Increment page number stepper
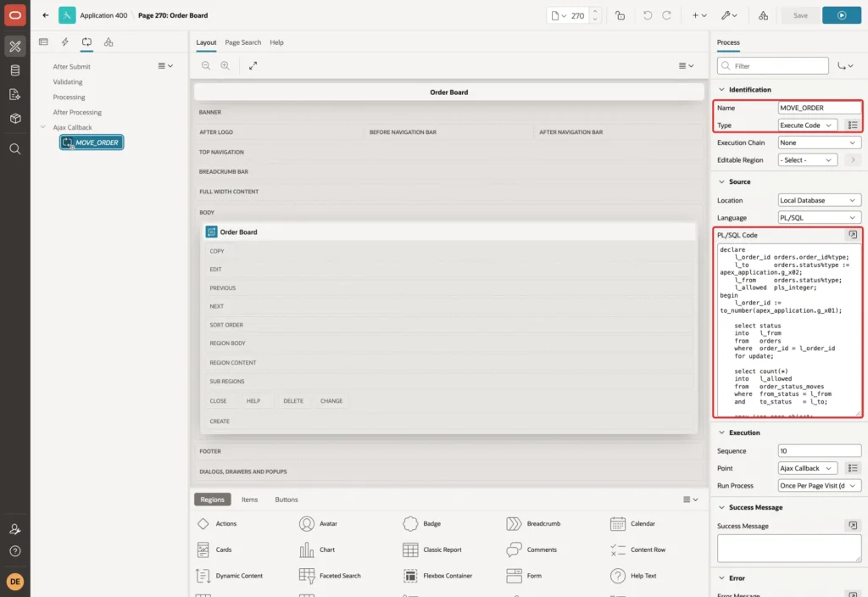The image size is (868, 597). click(595, 11)
